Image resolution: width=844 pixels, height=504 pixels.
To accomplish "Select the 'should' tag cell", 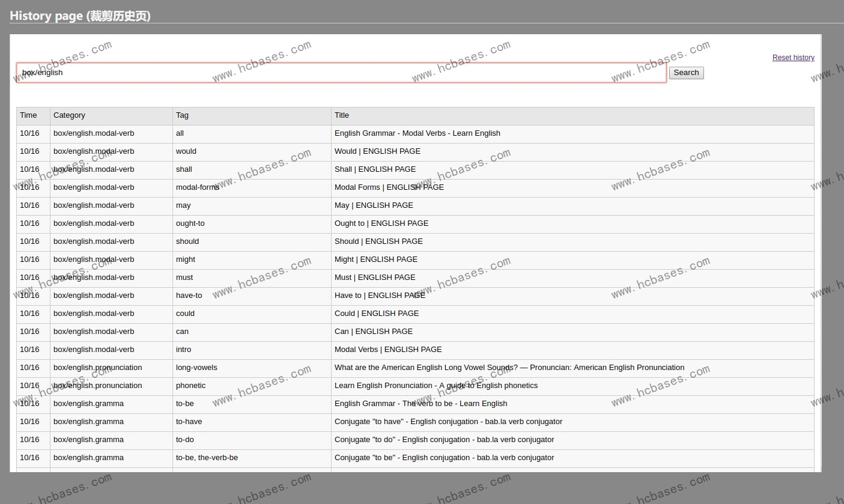I will point(252,242).
